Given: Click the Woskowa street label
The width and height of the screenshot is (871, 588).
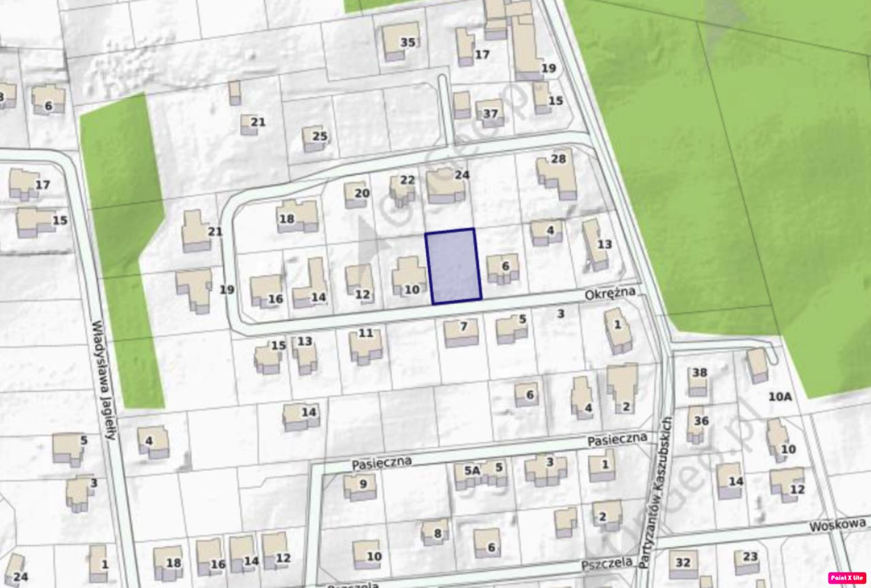Looking at the screenshot, I should pyautogui.click(x=838, y=525).
